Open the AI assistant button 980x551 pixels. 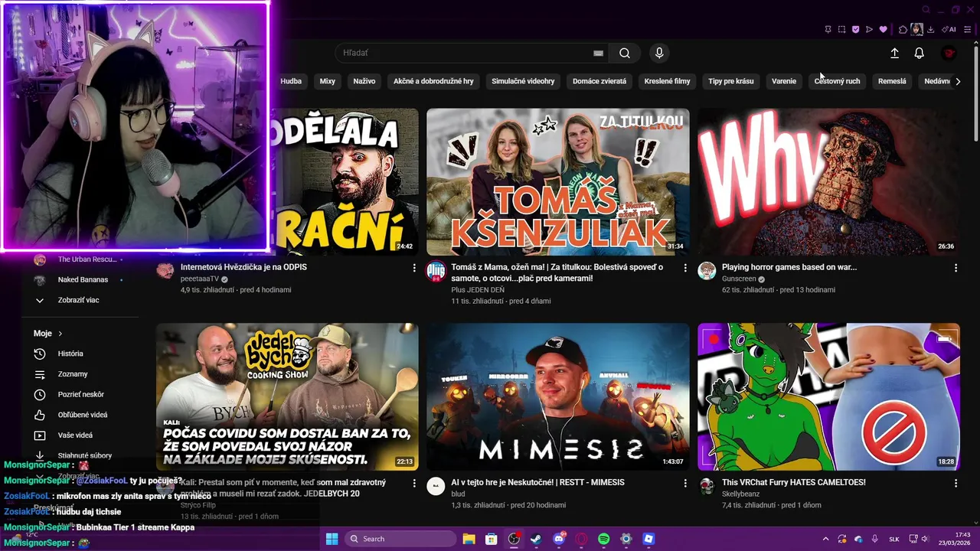pos(948,30)
